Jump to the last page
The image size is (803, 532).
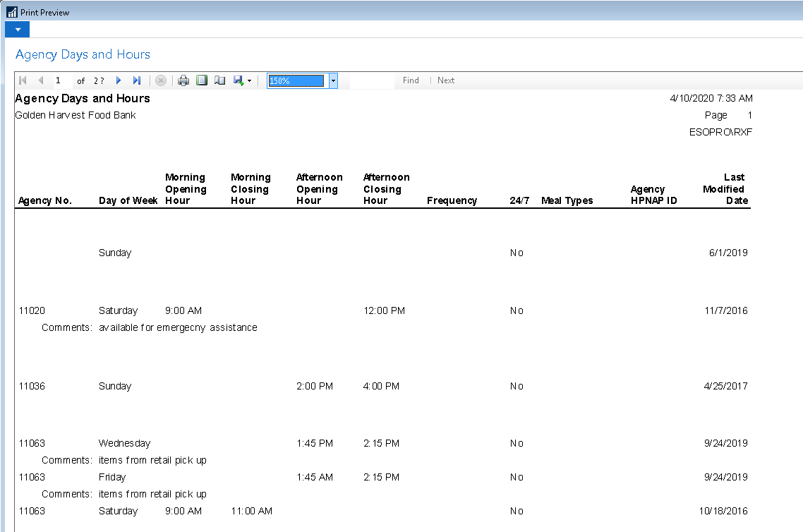point(137,80)
